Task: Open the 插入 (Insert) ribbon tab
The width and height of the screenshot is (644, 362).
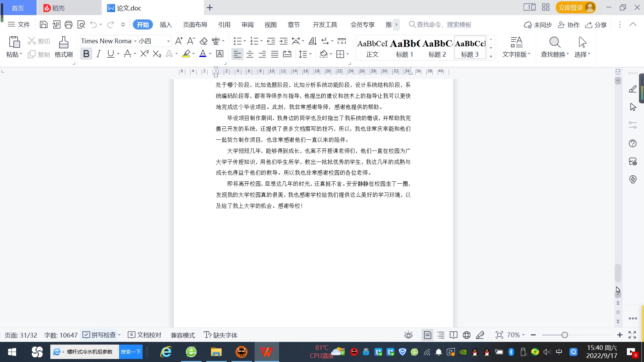Action: pos(166,24)
